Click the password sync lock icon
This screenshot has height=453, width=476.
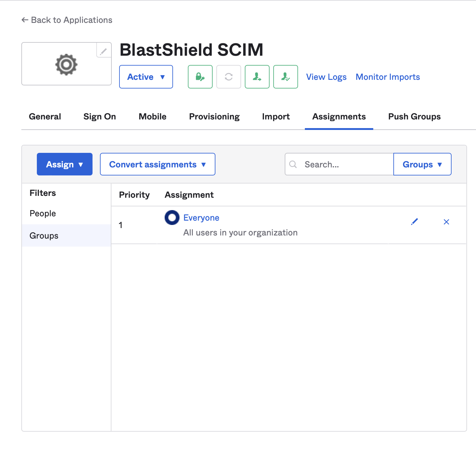pos(200,77)
